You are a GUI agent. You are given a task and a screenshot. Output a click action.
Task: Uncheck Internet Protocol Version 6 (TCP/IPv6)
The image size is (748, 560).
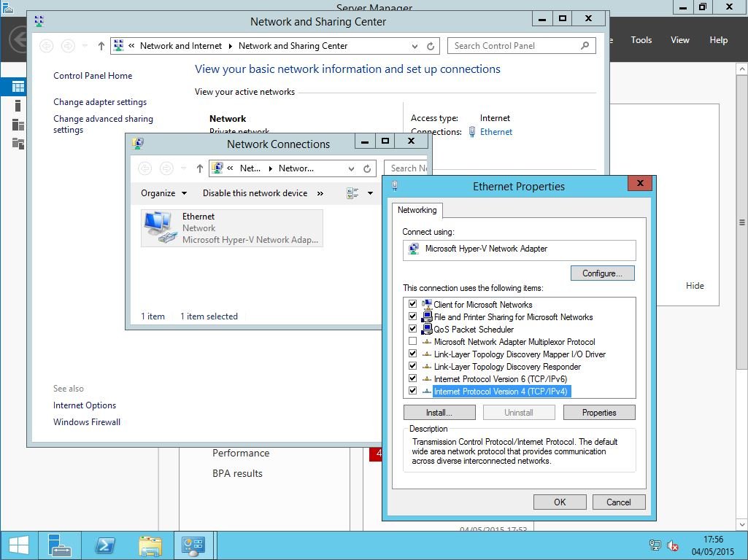(x=412, y=378)
